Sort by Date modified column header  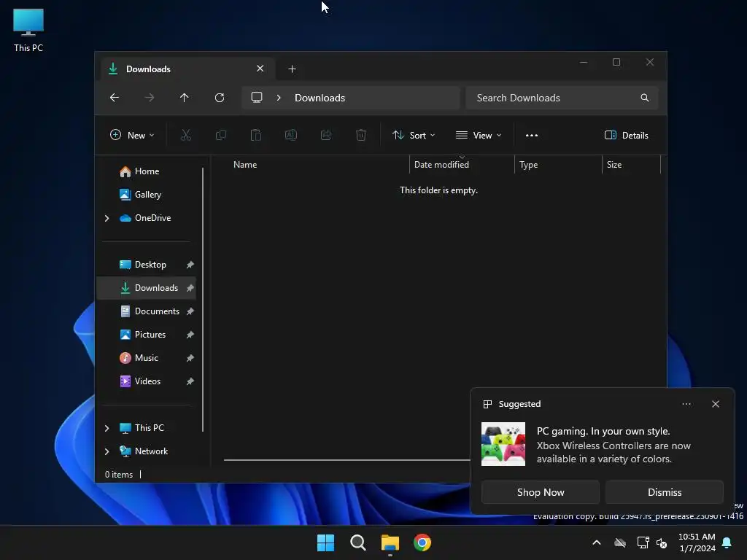point(462,165)
